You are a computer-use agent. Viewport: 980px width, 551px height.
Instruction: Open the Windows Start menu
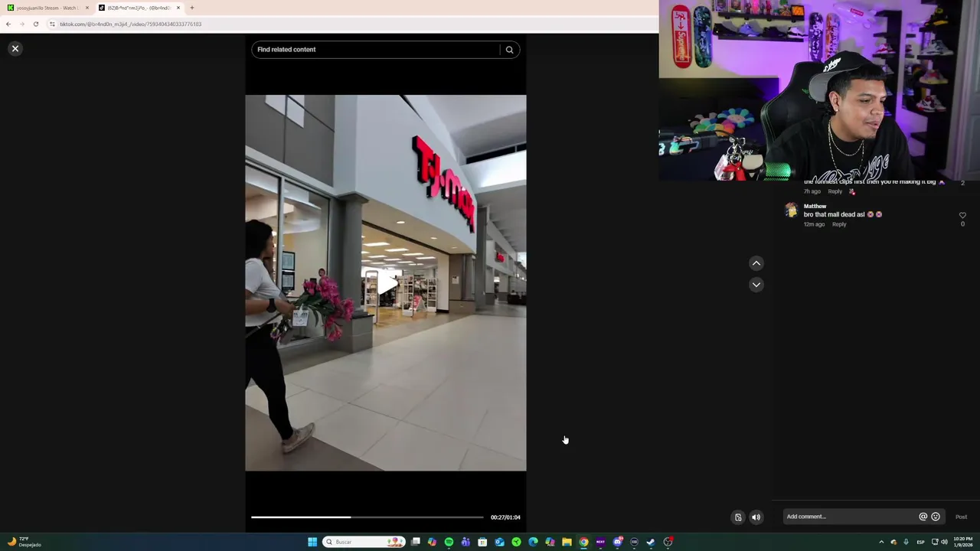coord(312,542)
